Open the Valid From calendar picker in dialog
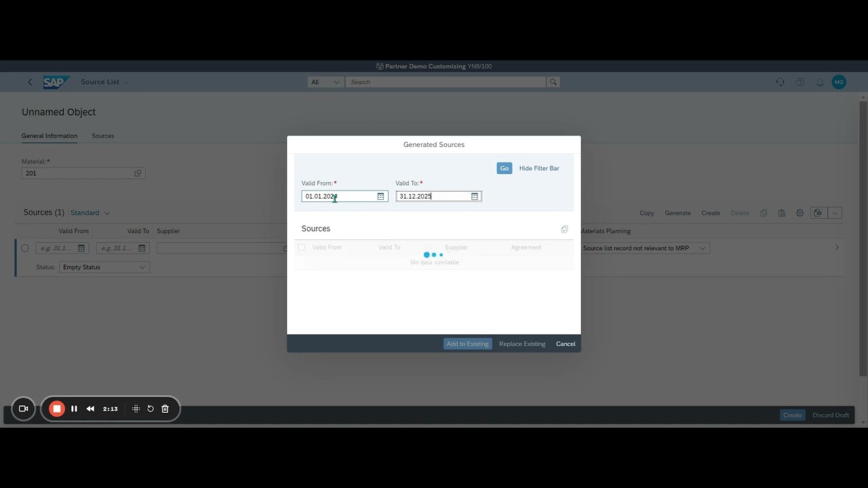868x488 pixels. [x=380, y=197]
